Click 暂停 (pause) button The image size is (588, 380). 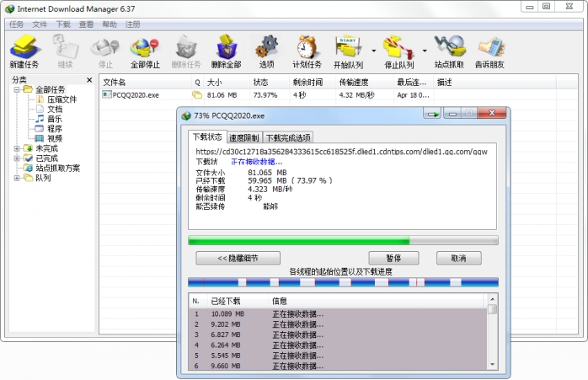click(x=393, y=258)
